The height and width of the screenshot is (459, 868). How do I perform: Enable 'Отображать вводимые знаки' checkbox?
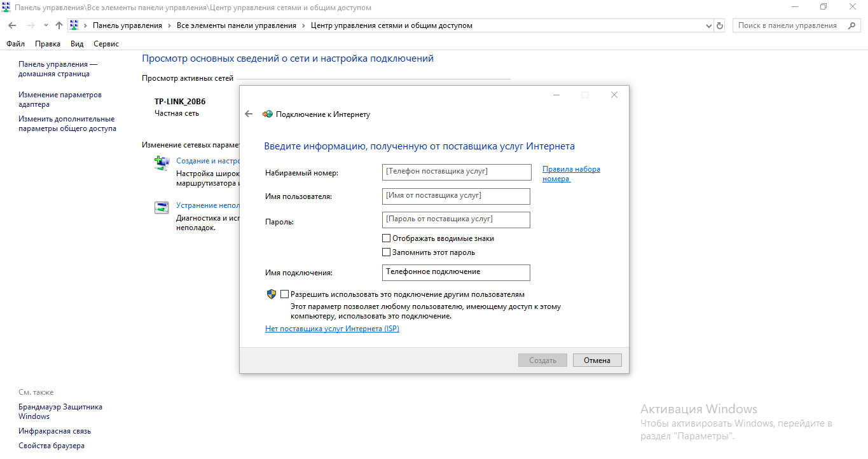tap(386, 238)
